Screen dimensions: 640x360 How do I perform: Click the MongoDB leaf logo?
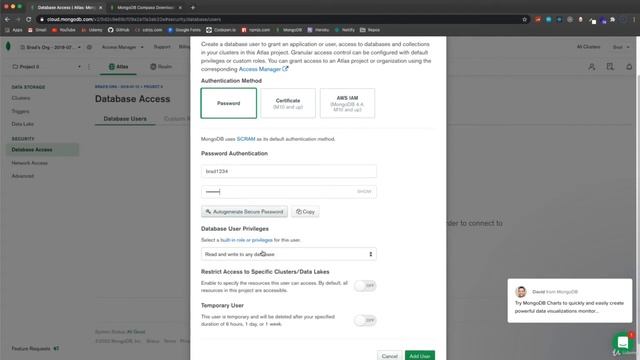pos(8,46)
